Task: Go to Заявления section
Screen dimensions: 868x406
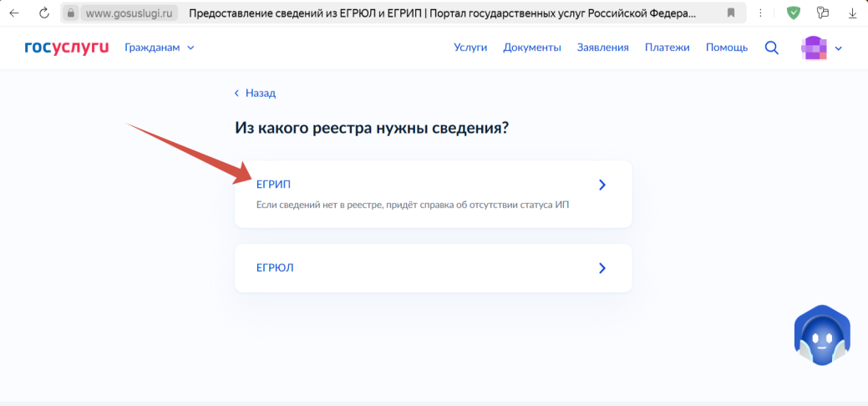Action: tap(602, 48)
